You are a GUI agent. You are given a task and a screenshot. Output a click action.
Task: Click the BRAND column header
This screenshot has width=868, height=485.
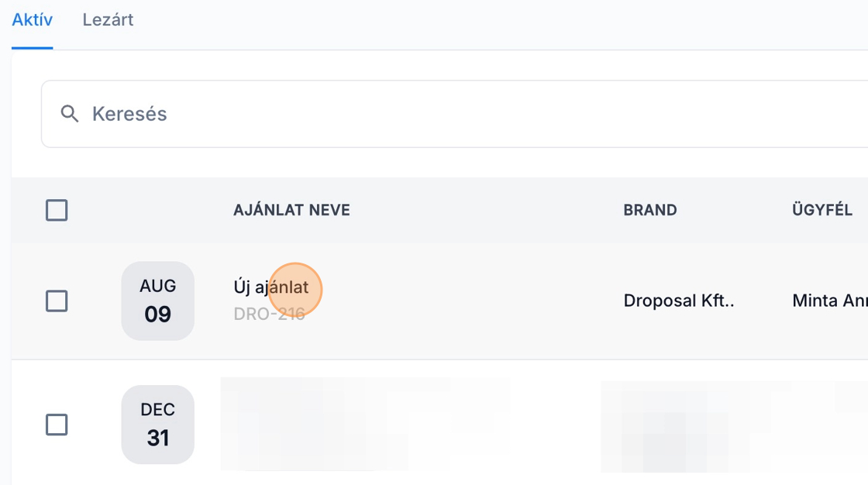[x=649, y=210]
